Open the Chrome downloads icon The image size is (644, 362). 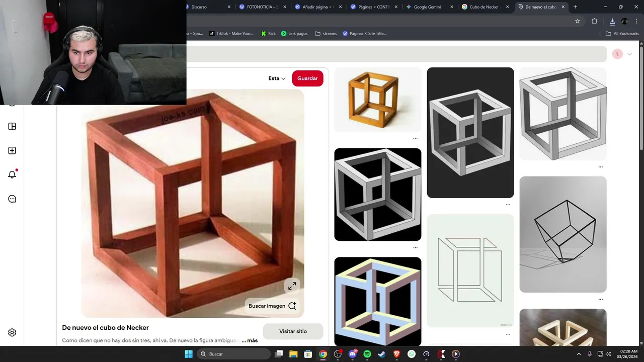pos(612,21)
